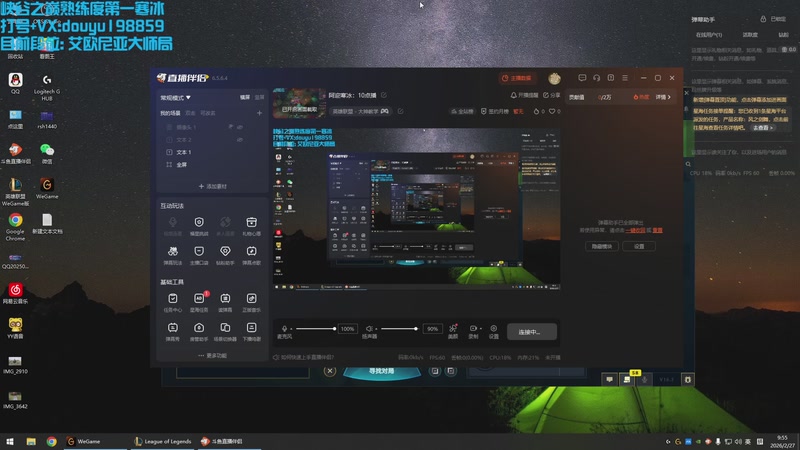Toggle visibility of 摄像头 1 source
Screen dimensions: 800x450
tap(240, 127)
